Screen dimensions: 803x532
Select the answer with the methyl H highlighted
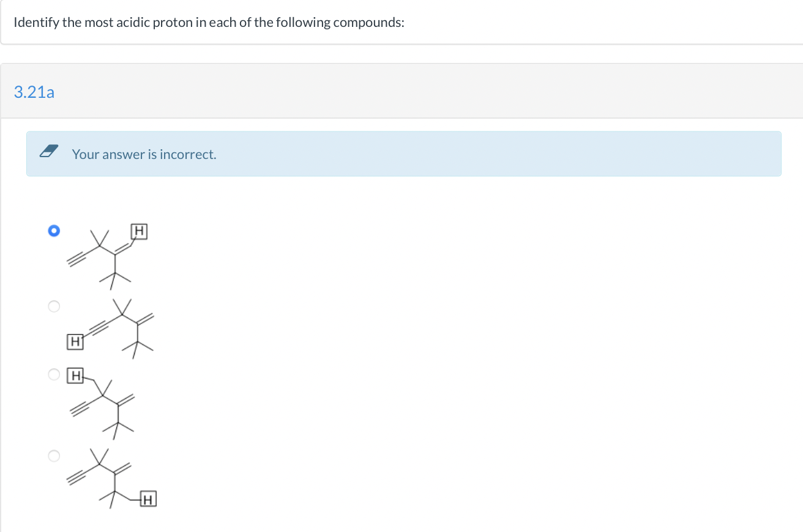[54, 374]
